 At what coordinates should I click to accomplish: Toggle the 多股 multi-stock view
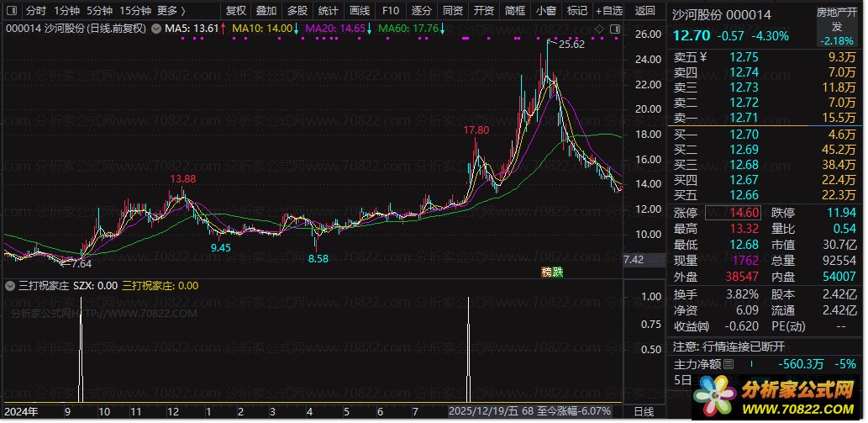pyautogui.click(x=297, y=11)
